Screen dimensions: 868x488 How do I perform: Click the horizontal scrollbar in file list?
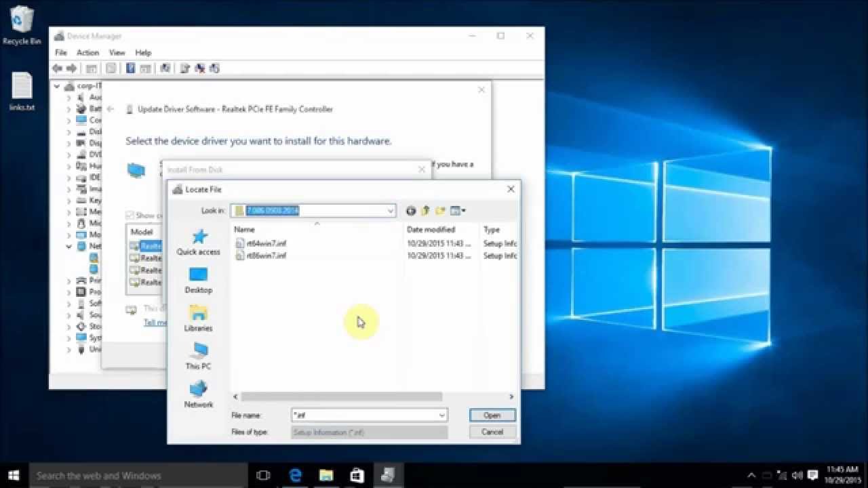pos(341,396)
